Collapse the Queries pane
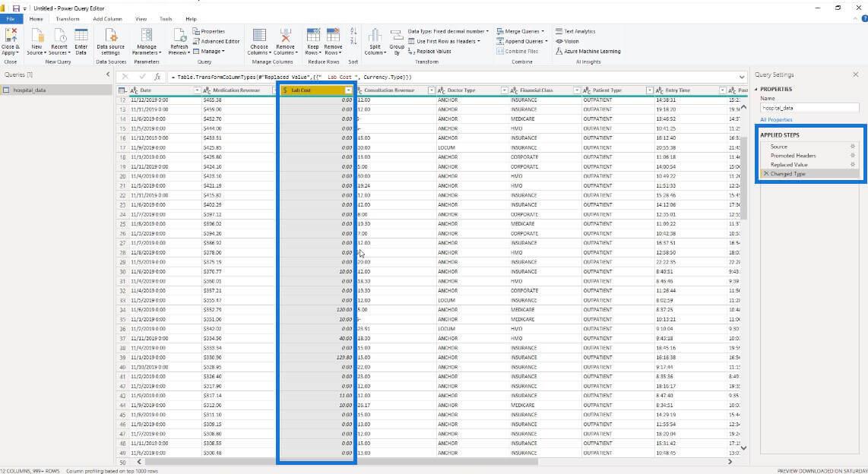 point(108,74)
